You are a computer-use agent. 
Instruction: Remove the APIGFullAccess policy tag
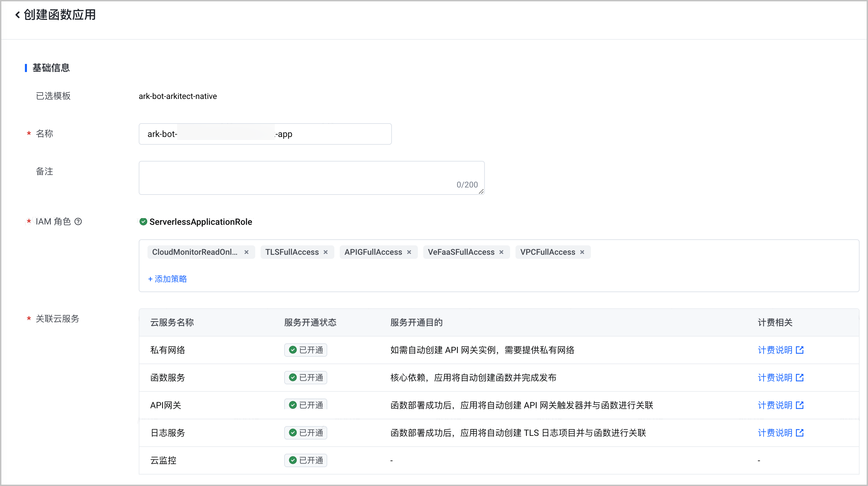coord(409,252)
